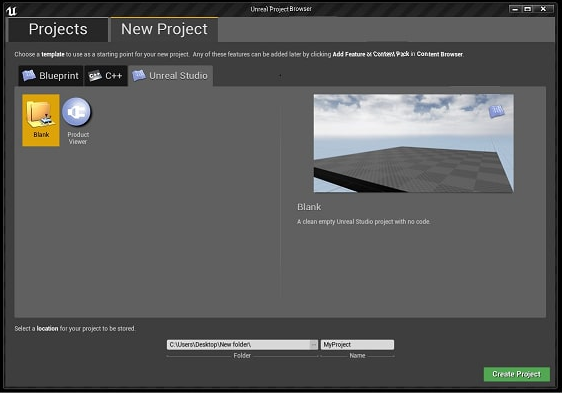562x393 pixels.
Task: Click the 'Name' caption below name field
Action: (x=357, y=356)
